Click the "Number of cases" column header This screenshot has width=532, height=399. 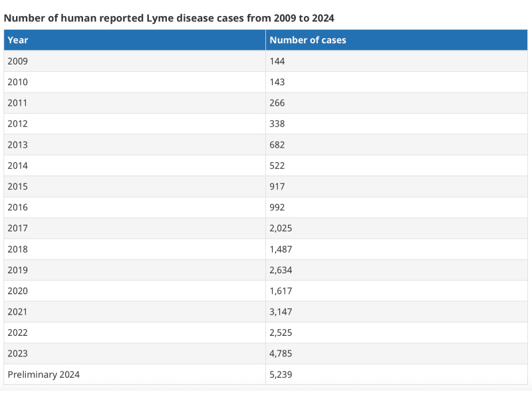(x=308, y=40)
